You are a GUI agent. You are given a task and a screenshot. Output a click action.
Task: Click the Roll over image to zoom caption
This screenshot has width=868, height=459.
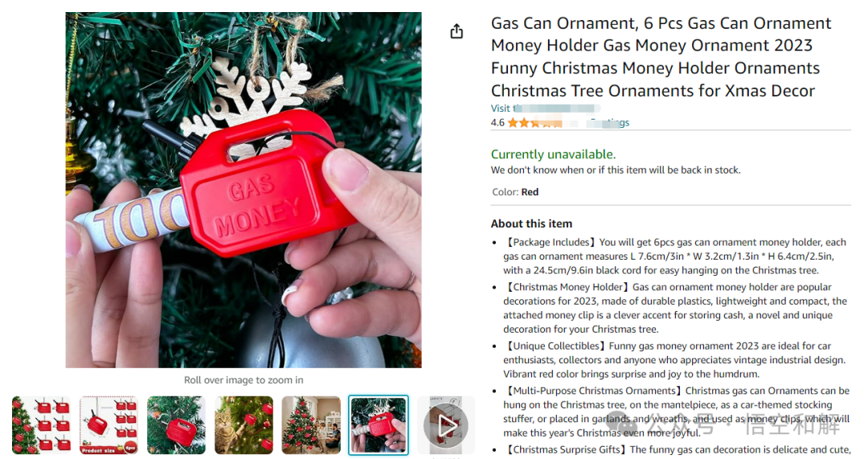point(244,380)
